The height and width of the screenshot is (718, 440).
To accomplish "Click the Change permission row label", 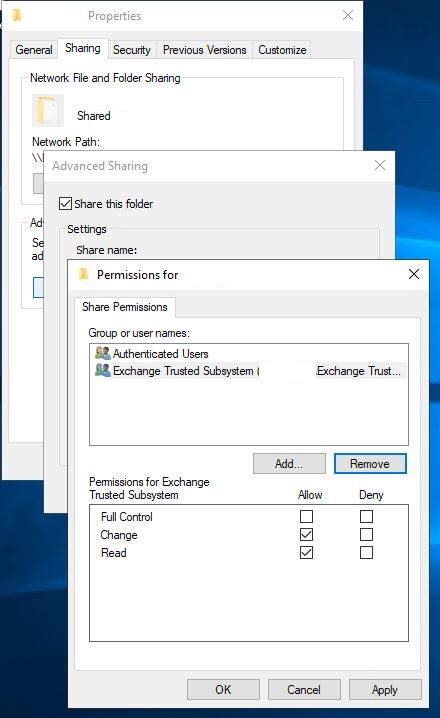I will click(x=119, y=535).
